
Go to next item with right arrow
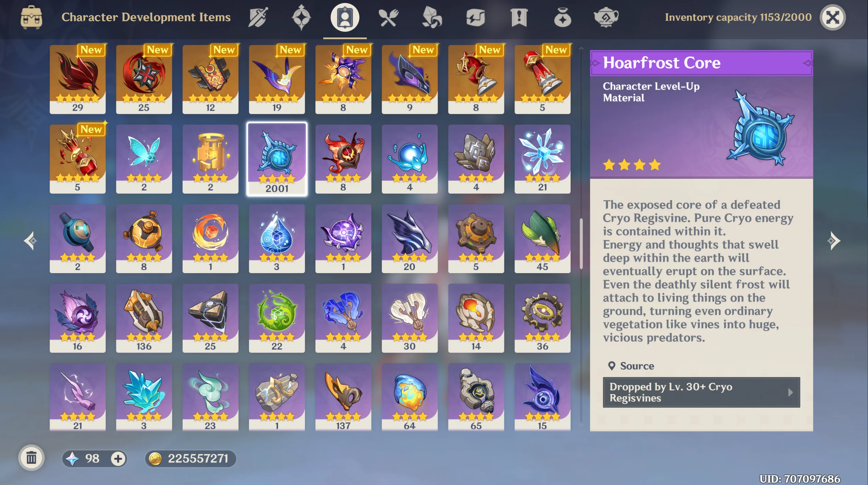pyautogui.click(x=833, y=241)
